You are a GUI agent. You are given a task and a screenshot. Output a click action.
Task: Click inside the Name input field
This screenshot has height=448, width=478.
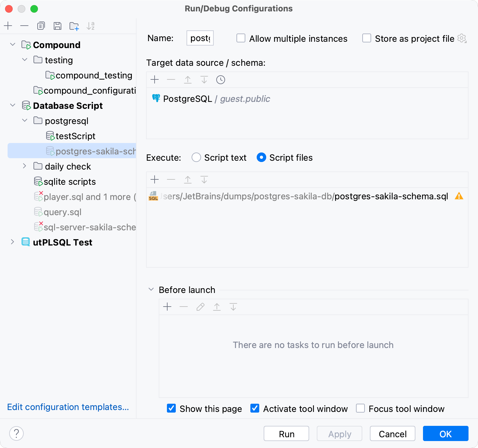point(200,38)
